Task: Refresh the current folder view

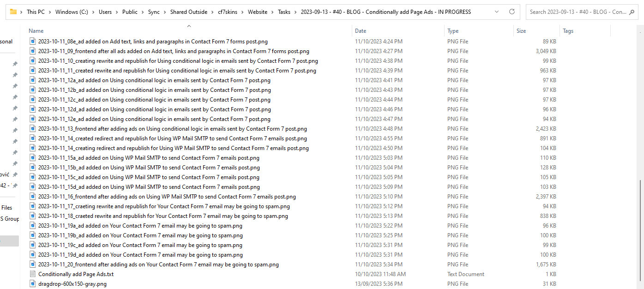Action: tap(512, 12)
